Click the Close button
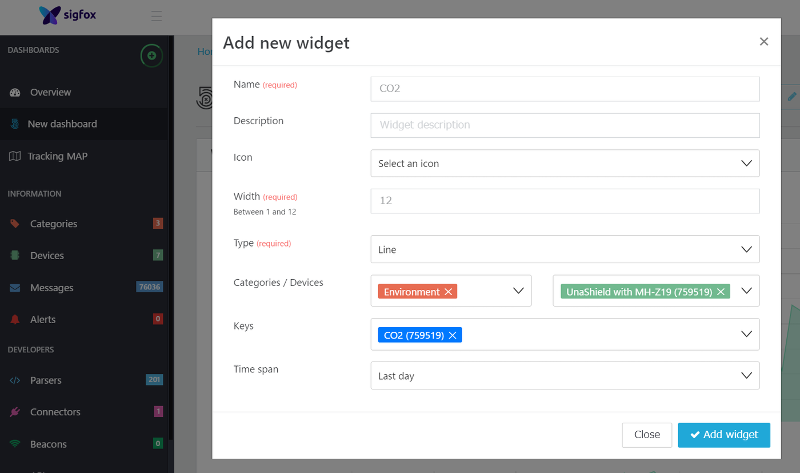Viewport: 800px width, 473px height. (x=647, y=435)
